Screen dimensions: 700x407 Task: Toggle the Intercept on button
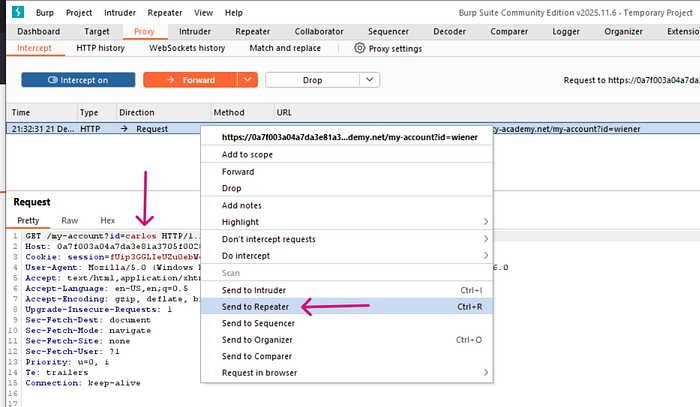point(78,80)
